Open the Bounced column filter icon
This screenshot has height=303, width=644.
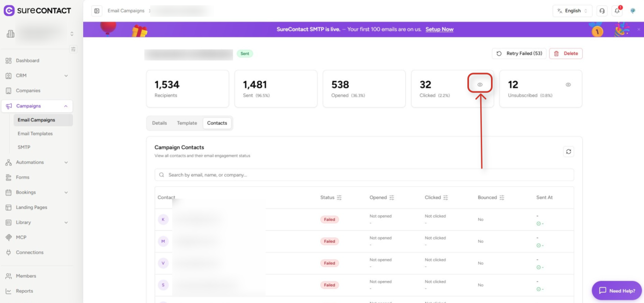(x=502, y=198)
